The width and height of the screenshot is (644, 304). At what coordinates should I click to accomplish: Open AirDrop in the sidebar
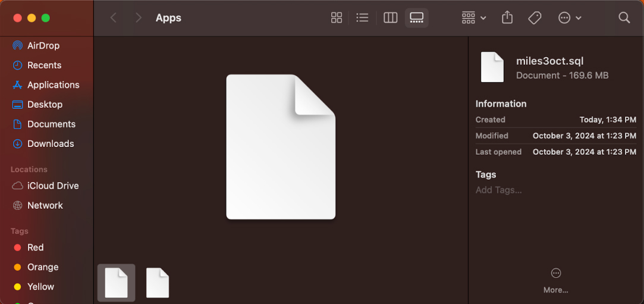(x=43, y=46)
